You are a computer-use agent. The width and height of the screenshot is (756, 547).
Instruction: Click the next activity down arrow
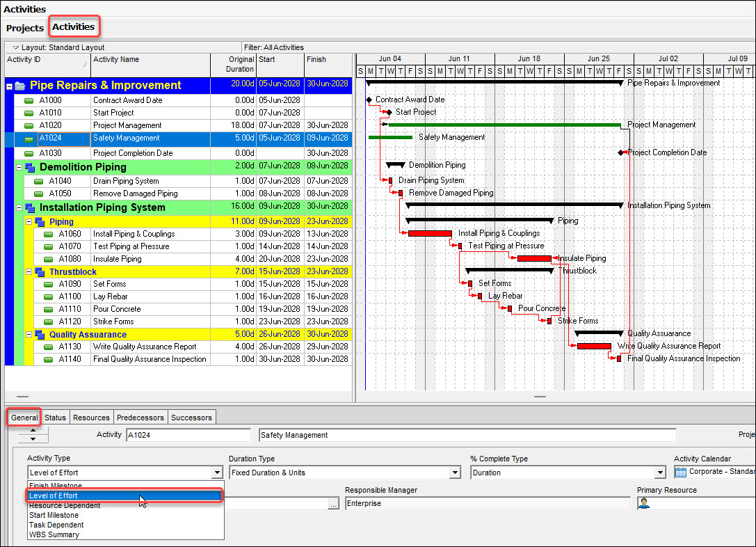(x=33, y=438)
